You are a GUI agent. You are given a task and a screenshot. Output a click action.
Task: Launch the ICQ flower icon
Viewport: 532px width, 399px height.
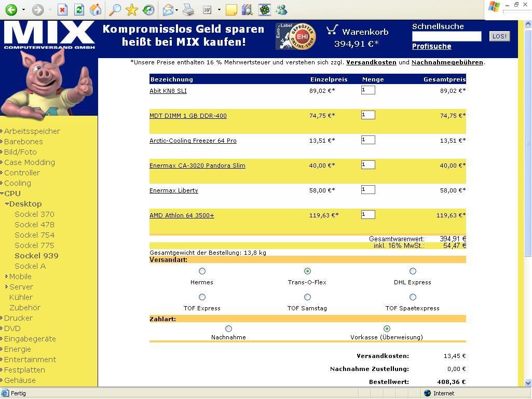[x=265, y=10]
